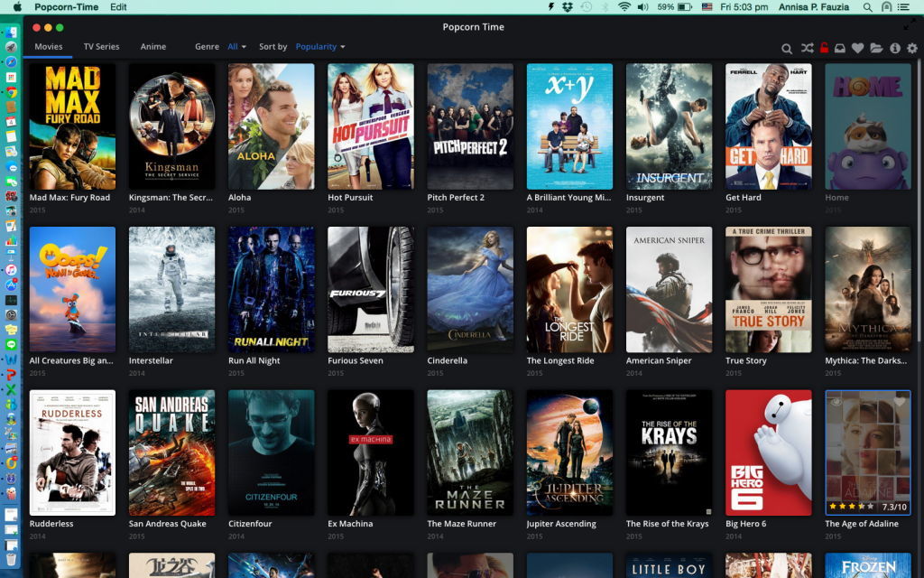Image resolution: width=924 pixels, height=578 pixels.
Task: Click the 'Mythica: The Darks...' title text
Action: tap(865, 360)
